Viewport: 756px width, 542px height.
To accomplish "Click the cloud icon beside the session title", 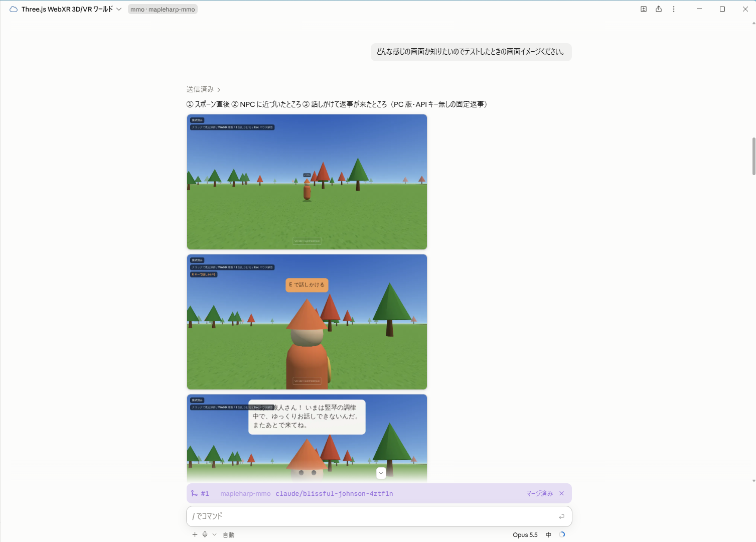I will coord(14,9).
